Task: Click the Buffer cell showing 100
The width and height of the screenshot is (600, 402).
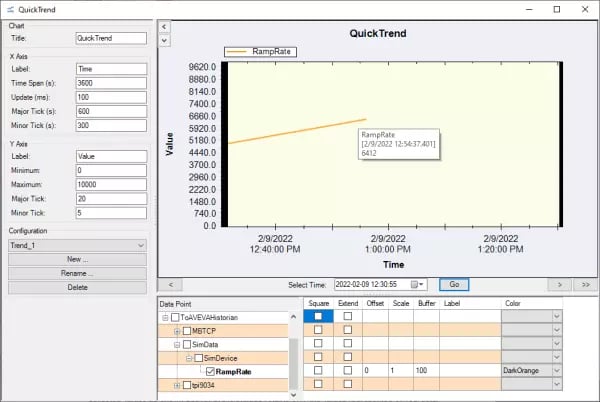Action: (x=426, y=371)
